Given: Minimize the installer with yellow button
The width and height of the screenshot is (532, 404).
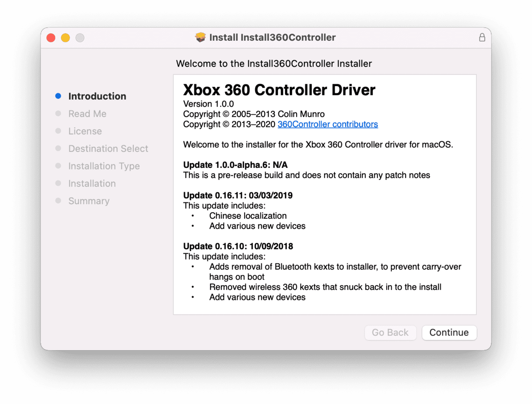Looking at the screenshot, I should [66, 38].
